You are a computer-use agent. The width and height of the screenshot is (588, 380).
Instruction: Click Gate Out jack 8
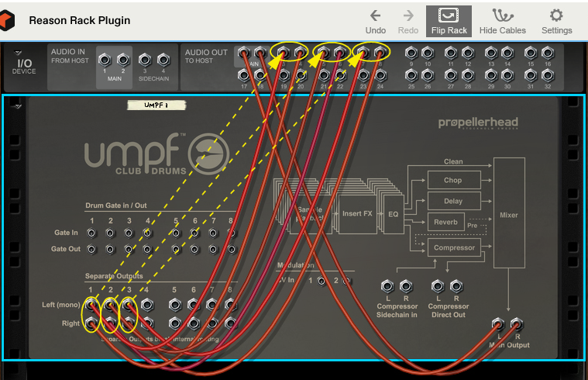(232, 249)
